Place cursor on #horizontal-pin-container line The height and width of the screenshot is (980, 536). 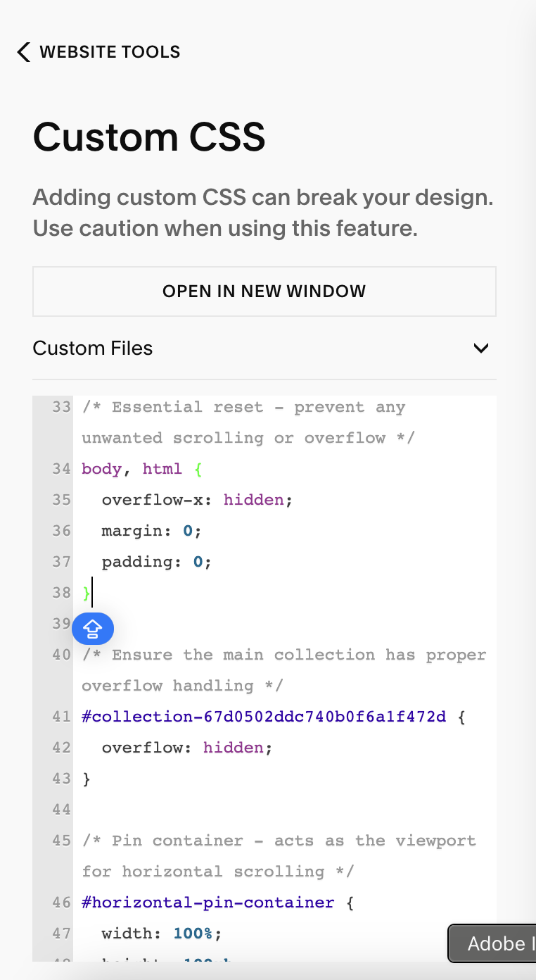tap(208, 903)
